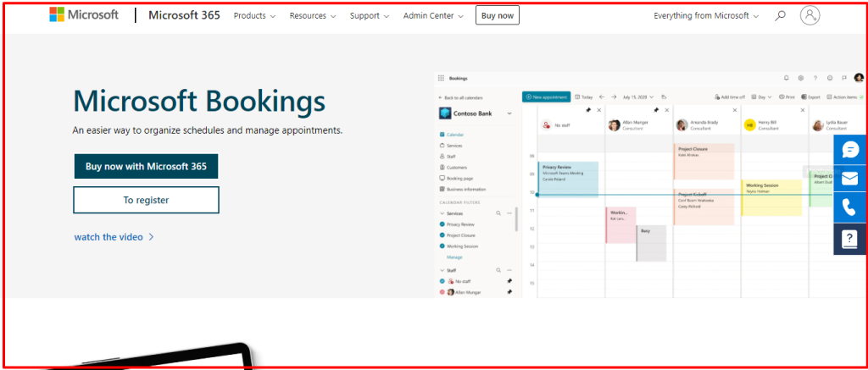Select Services in Bookings sidebar navigation

(x=451, y=146)
